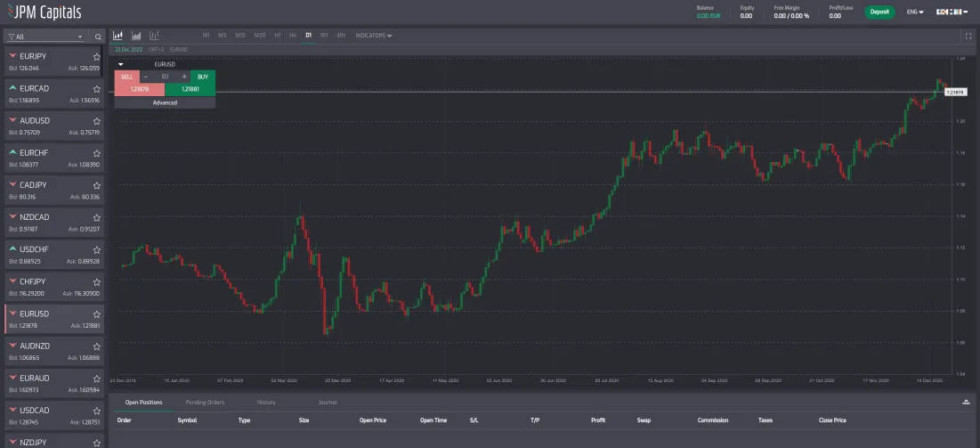This screenshot has height=448, width=980.
Task: Click the Close Price column header
Action: click(832, 420)
